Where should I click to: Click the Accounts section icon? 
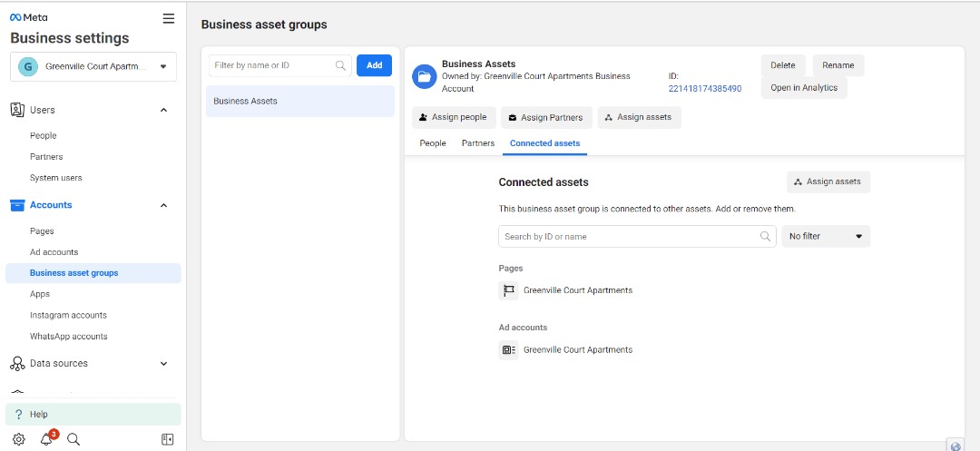(x=17, y=205)
